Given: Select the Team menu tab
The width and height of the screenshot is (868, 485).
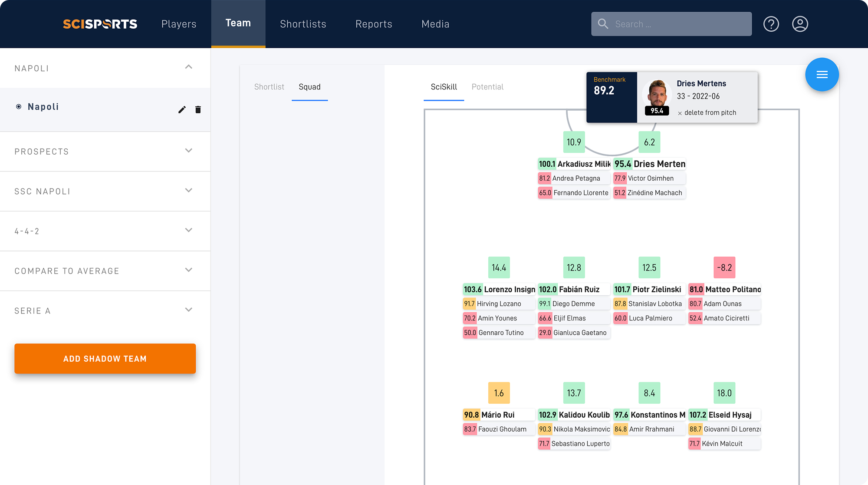Looking at the screenshot, I should 238,23.
